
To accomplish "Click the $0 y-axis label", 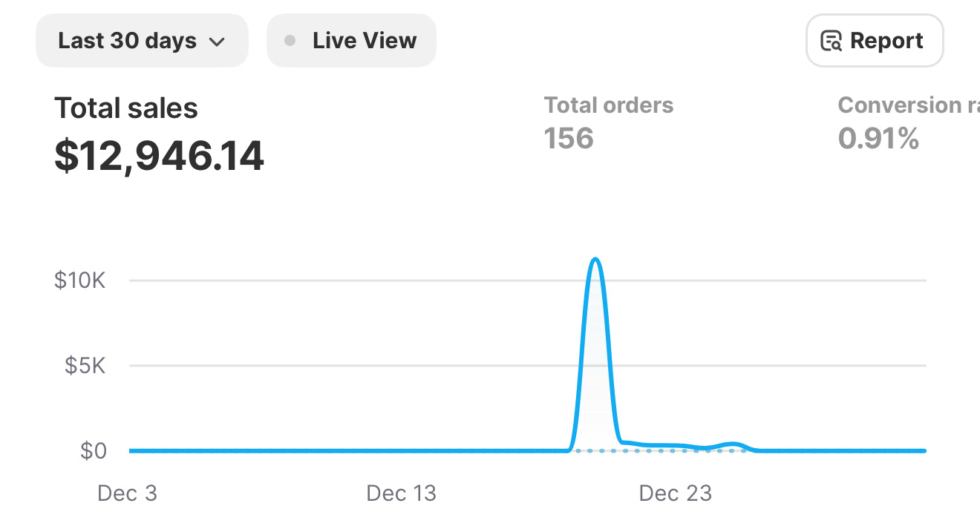I will pyautogui.click(x=92, y=451).
